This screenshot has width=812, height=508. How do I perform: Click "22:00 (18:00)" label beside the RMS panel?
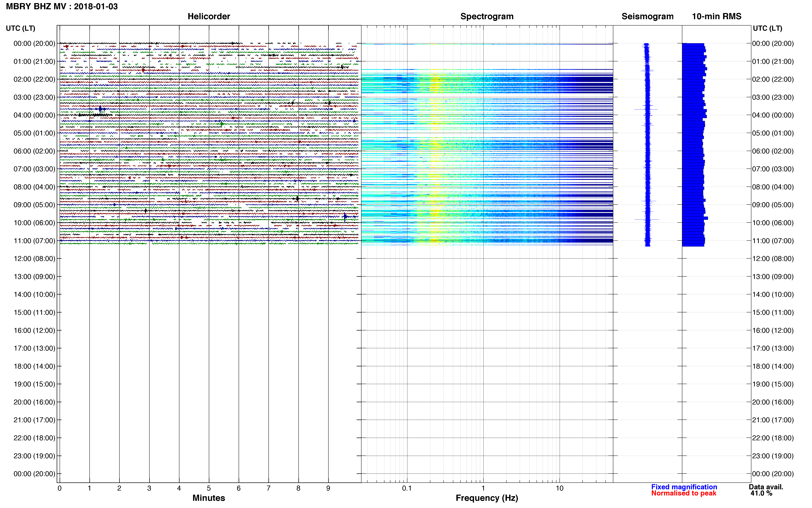[773, 438]
